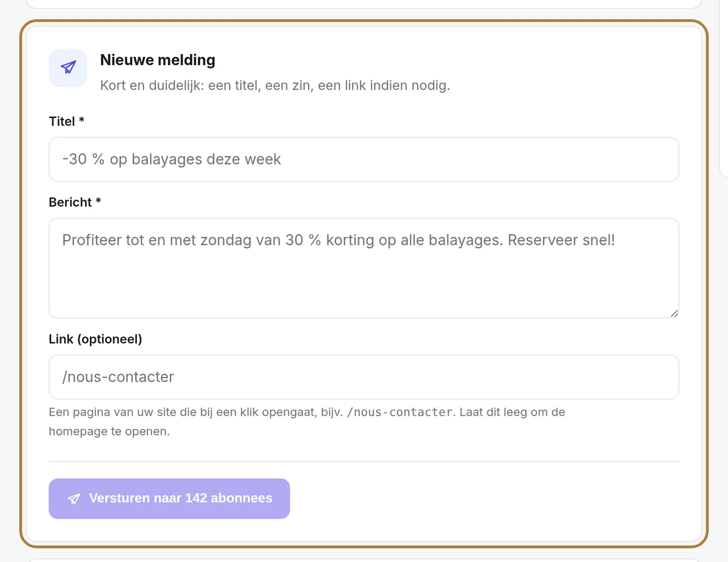The image size is (728, 562).
Task: Click the text 'Kort en duidelijk: een titel, een zin, een link indien nodig.'
Action: (275, 85)
